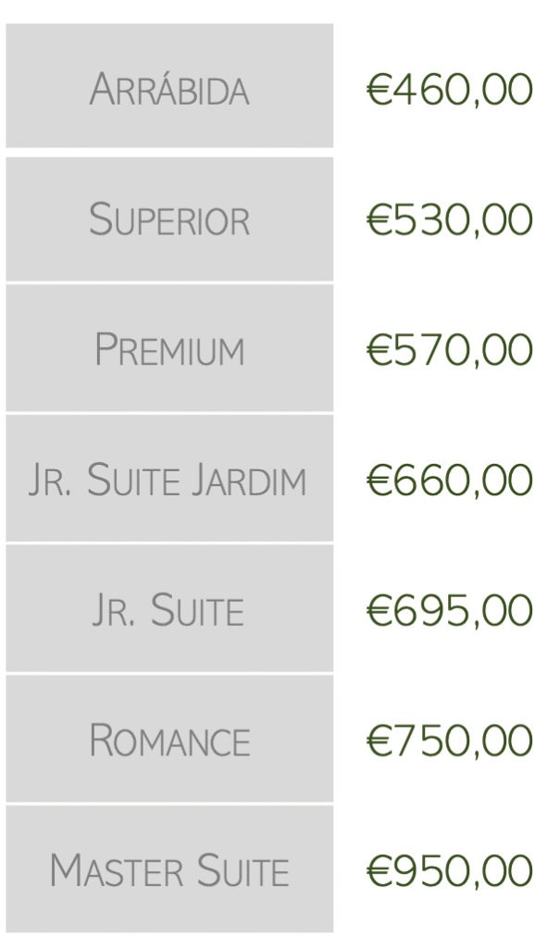The width and height of the screenshot is (560, 948).
Task: Pick the Jr. Suite room type
Action: (x=169, y=610)
